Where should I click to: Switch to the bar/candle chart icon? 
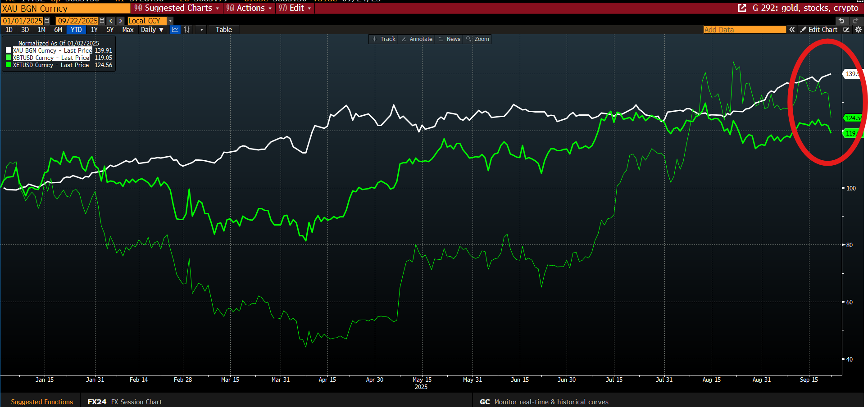(187, 30)
